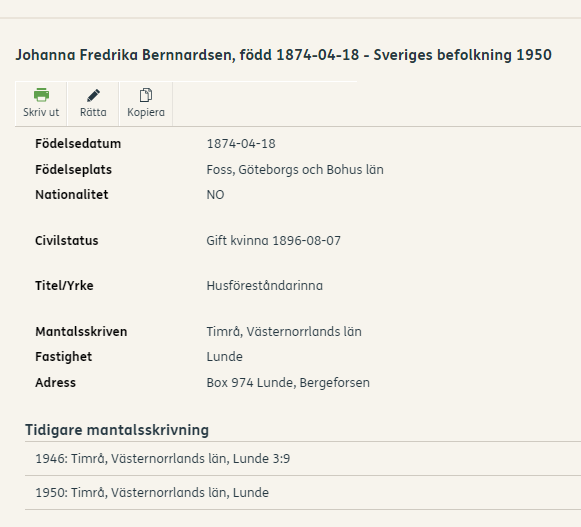Click the Civilstatus field label

(67, 241)
